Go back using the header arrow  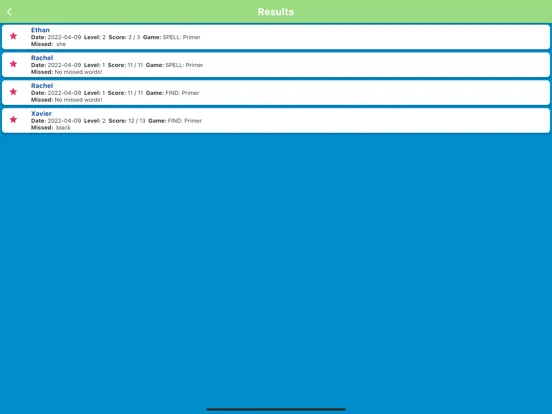pyautogui.click(x=10, y=12)
